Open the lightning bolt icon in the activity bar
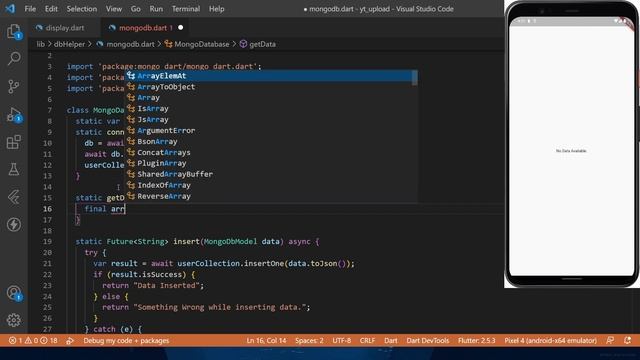Screen dimensions: 640x360 [13, 224]
